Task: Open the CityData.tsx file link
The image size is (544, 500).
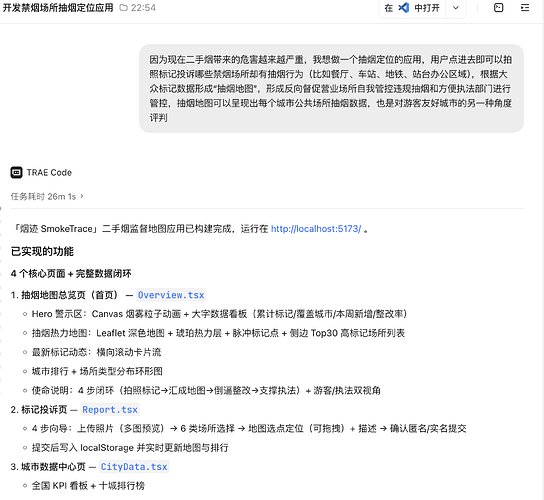Action: [x=134, y=467]
